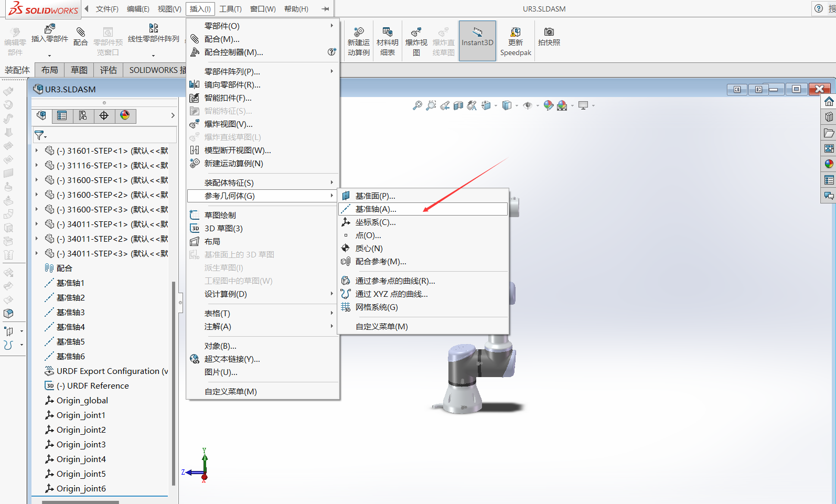This screenshot has height=504, width=836.
Task: Open Appearances sphere in task pane
Action: (x=829, y=164)
